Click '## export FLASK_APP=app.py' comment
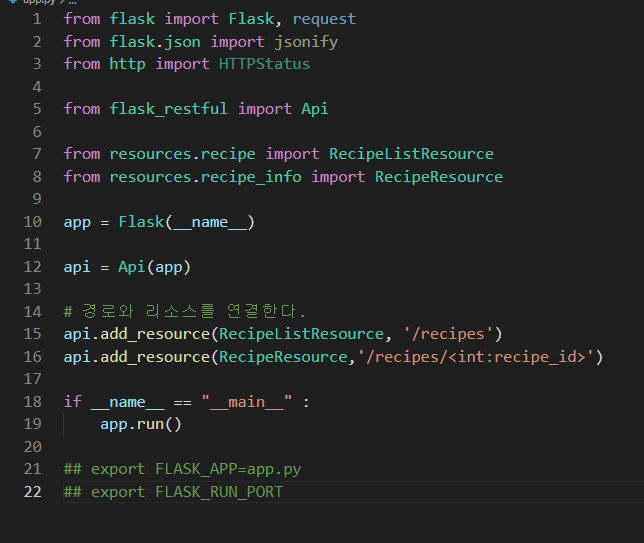 click(x=182, y=469)
